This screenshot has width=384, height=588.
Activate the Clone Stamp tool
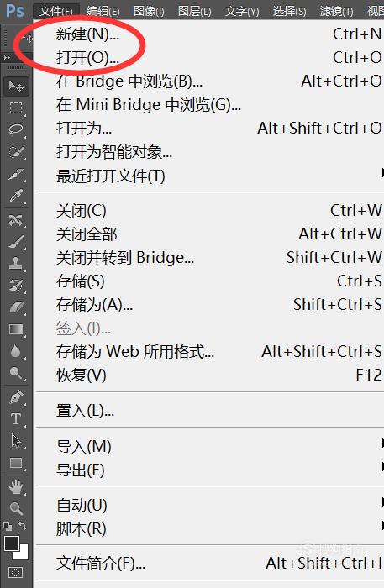coord(16,264)
